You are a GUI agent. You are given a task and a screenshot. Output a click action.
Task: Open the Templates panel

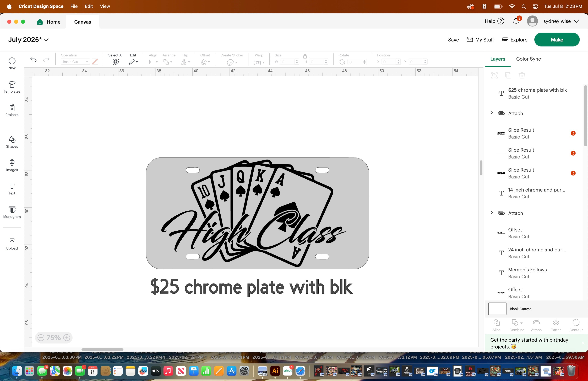(x=12, y=87)
